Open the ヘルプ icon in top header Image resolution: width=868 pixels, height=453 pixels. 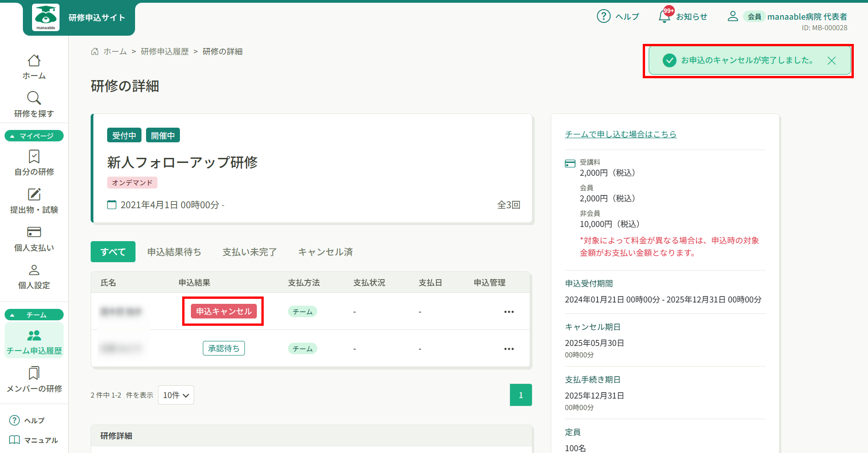click(604, 16)
